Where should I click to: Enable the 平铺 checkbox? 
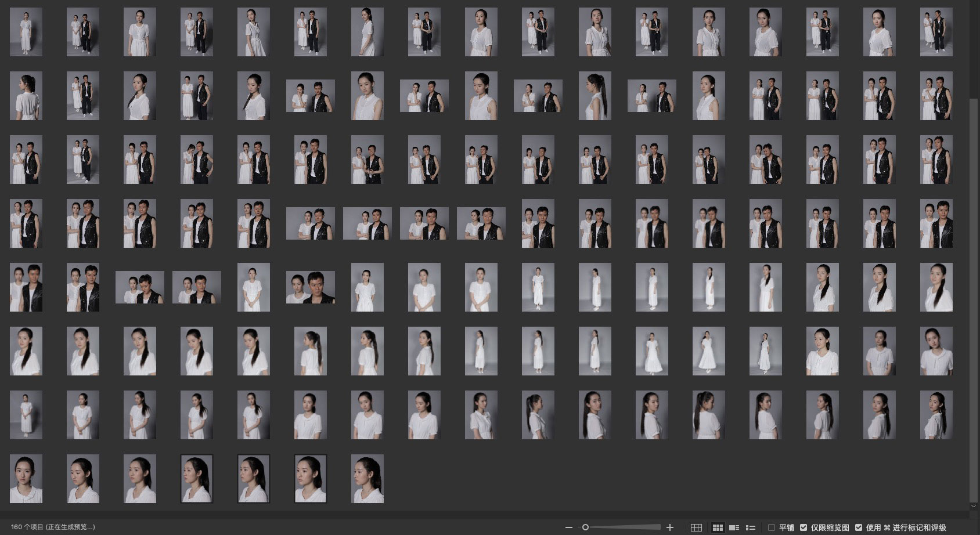[x=772, y=527]
